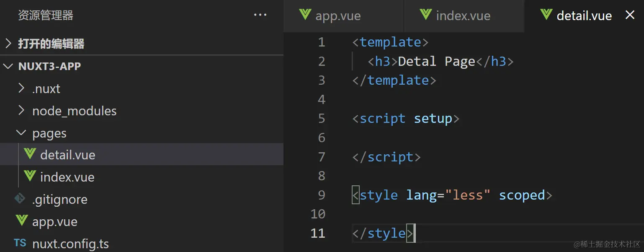The width and height of the screenshot is (644, 252).
Task: Click the TS icon next to nuxt.config.ts
Action: click(x=20, y=243)
